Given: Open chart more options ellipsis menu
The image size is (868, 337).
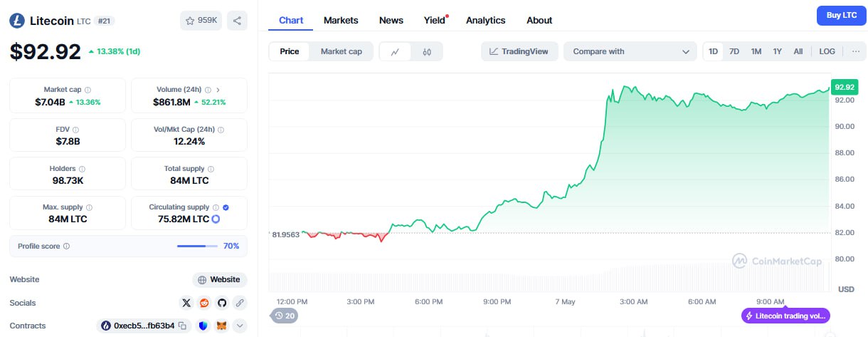Looking at the screenshot, I should [x=855, y=51].
